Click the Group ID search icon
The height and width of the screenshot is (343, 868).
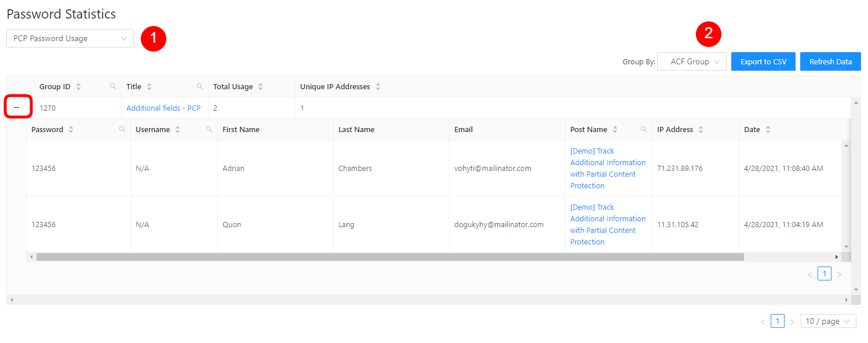tap(113, 87)
